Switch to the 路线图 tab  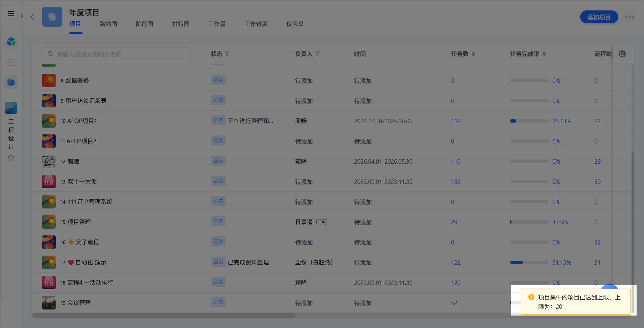tap(108, 24)
